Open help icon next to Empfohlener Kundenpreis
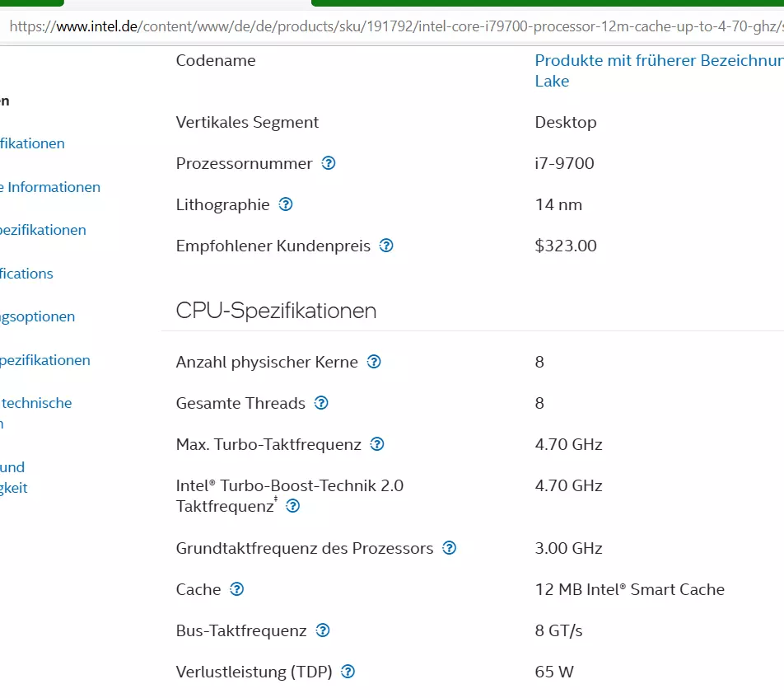 pyautogui.click(x=386, y=246)
